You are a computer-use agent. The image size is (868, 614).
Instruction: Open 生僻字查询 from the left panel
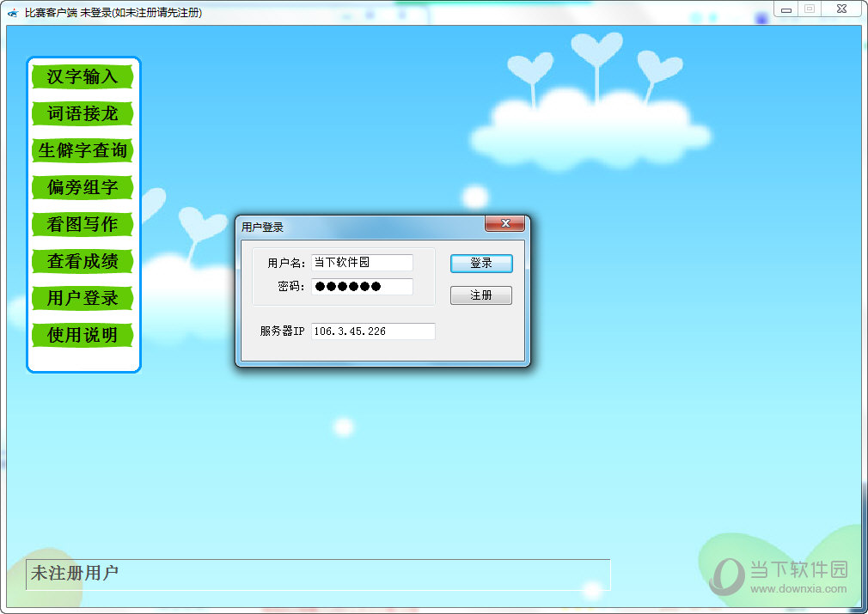point(83,150)
